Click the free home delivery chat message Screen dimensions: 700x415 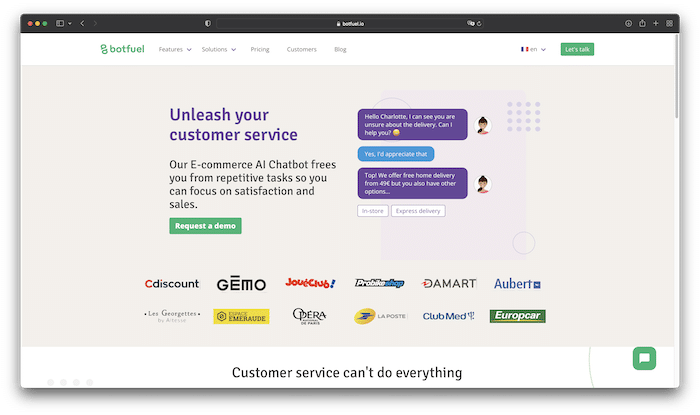412,183
